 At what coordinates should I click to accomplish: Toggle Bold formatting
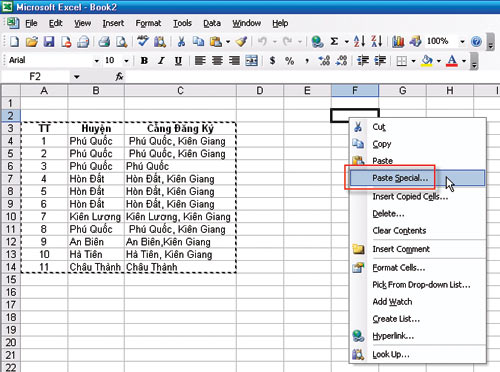coord(144,61)
